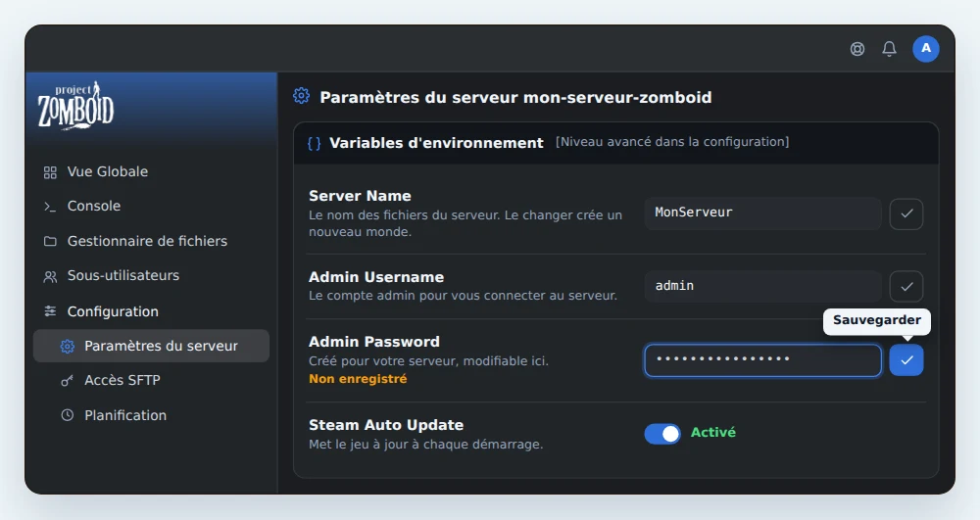This screenshot has width=980, height=520.
Task: Click the Console prompt icon
Action: tap(50, 207)
